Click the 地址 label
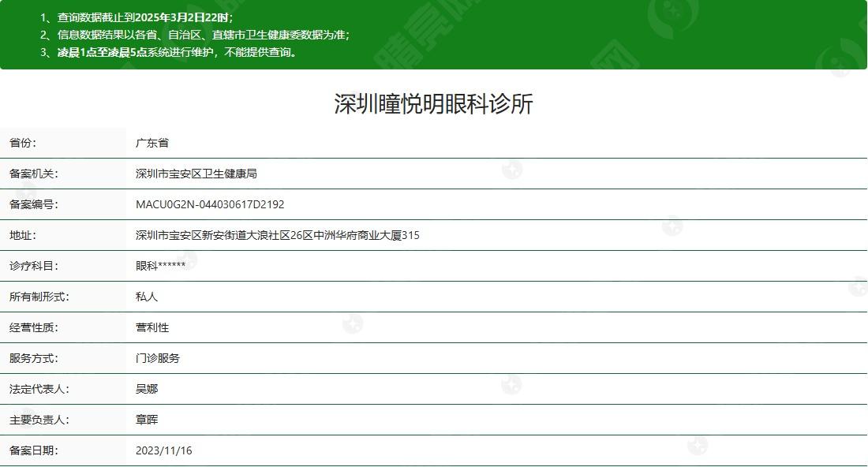This screenshot has height=467, width=868. [x=23, y=235]
